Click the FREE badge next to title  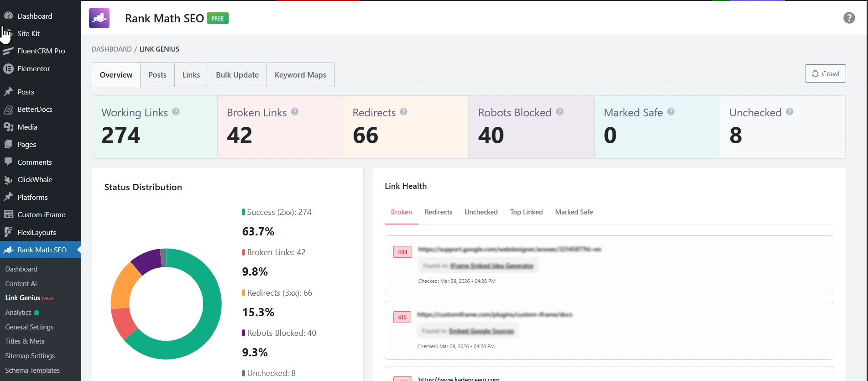pyautogui.click(x=218, y=18)
